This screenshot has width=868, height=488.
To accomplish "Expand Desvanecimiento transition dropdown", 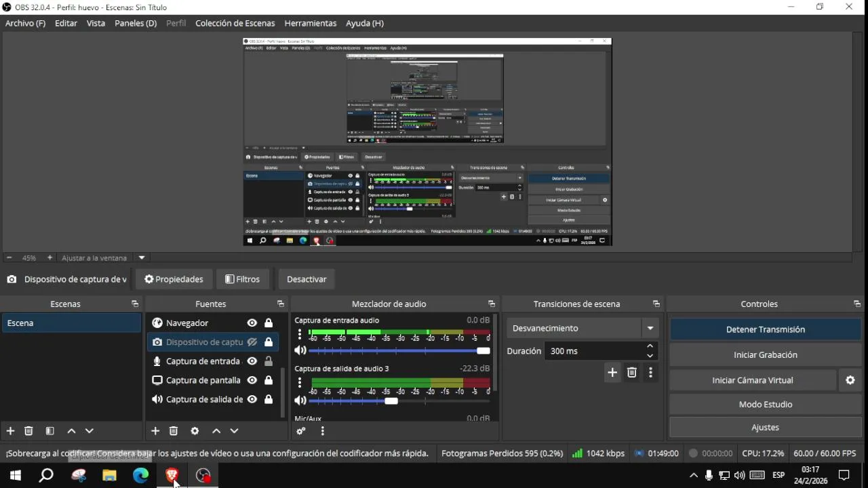I will tap(650, 328).
